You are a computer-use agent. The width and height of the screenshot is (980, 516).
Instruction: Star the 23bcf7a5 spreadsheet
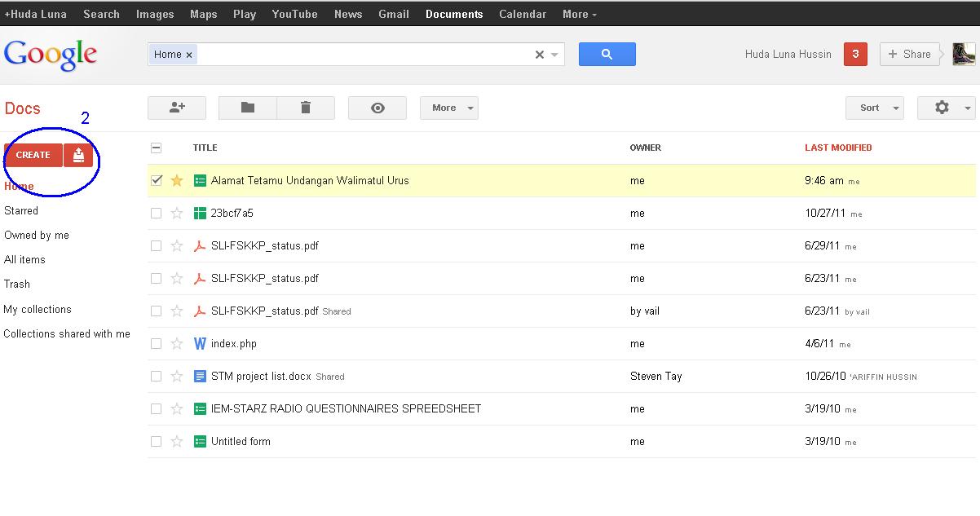pos(177,214)
